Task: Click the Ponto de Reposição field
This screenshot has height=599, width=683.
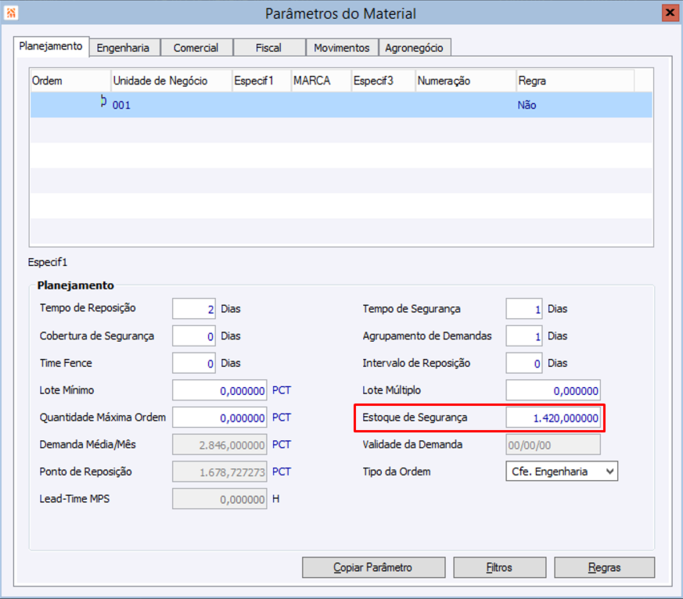Action: 220,471
